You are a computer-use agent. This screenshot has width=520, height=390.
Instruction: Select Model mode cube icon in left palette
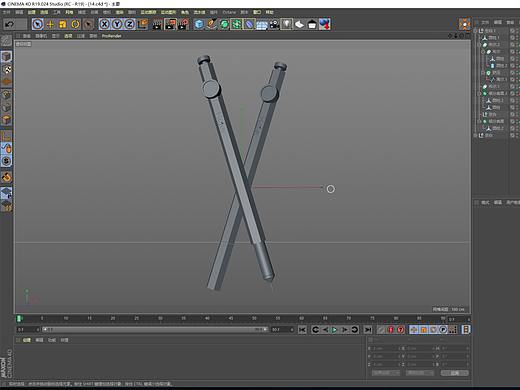click(x=6, y=56)
